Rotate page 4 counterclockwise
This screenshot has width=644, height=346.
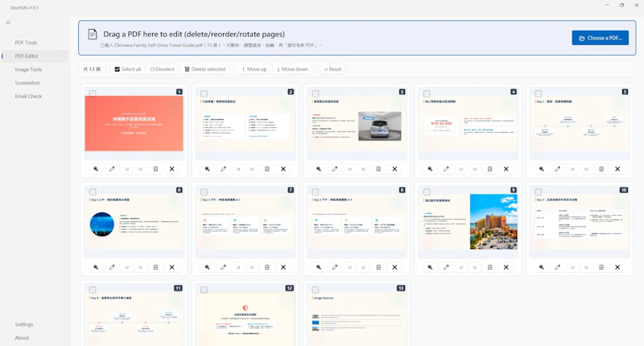(x=461, y=169)
